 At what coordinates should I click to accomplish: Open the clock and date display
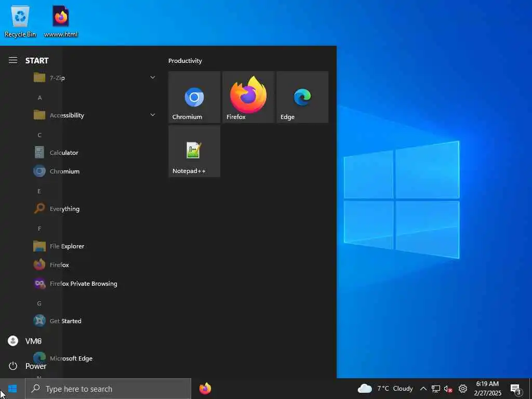click(x=487, y=389)
